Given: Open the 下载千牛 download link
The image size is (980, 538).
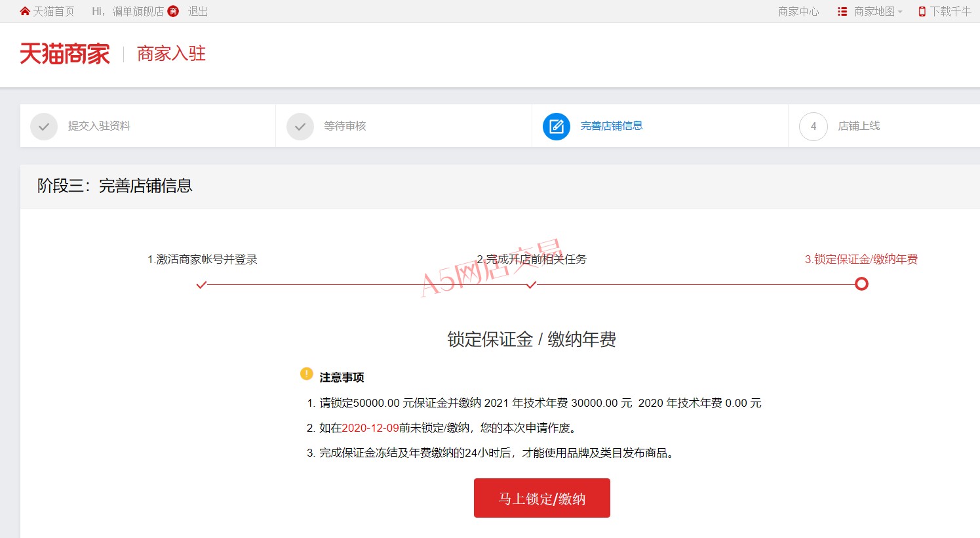Looking at the screenshot, I should 951,11.
